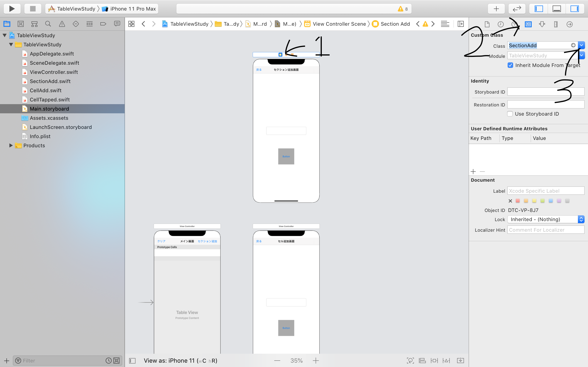Click the Run (play) button
The width and height of the screenshot is (588, 367).
click(x=12, y=9)
